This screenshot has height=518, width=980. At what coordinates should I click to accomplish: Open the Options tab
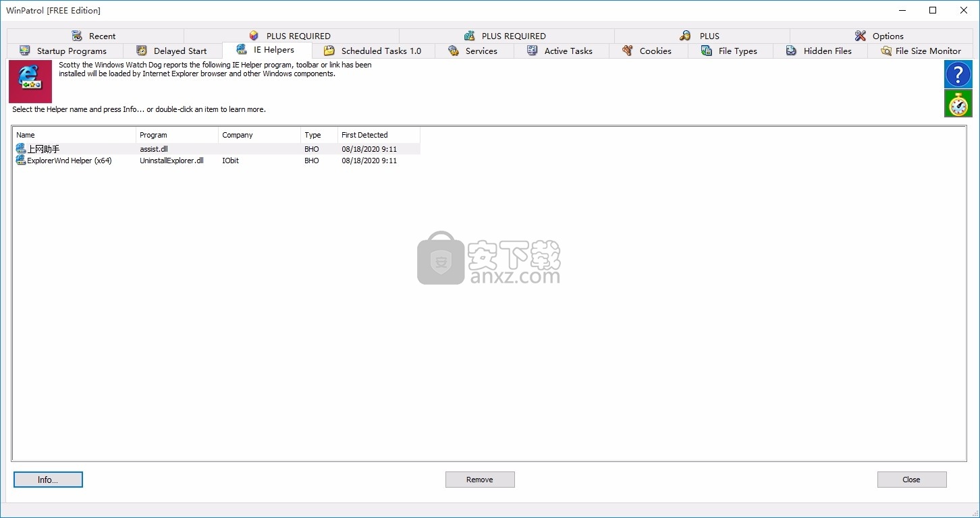[881, 36]
